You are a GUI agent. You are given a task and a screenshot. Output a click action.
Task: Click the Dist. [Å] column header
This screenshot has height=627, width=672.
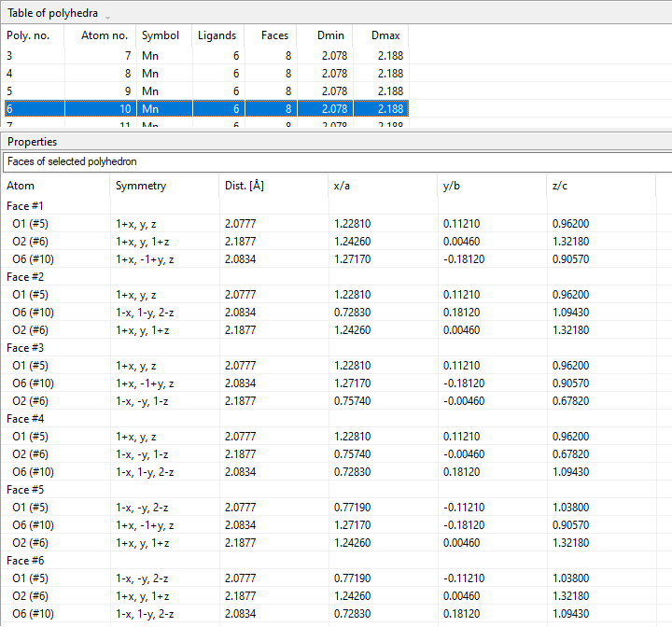click(245, 186)
